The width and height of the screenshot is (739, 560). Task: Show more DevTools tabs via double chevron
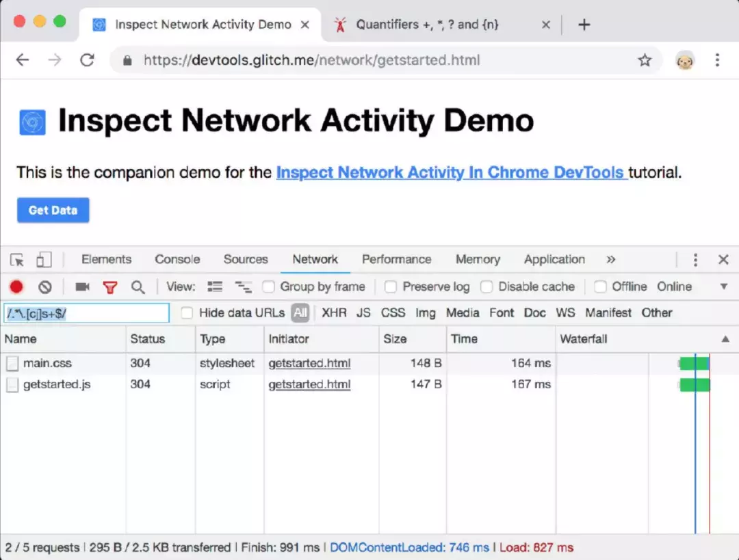coord(611,260)
